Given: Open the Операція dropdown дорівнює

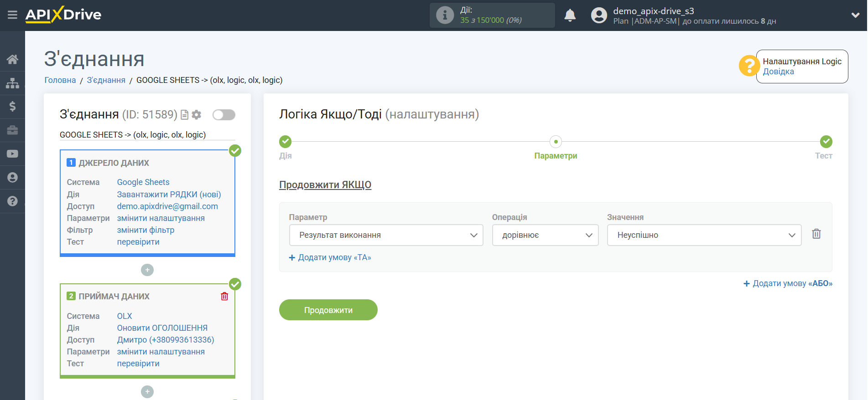Looking at the screenshot, I should click(545, 235).
